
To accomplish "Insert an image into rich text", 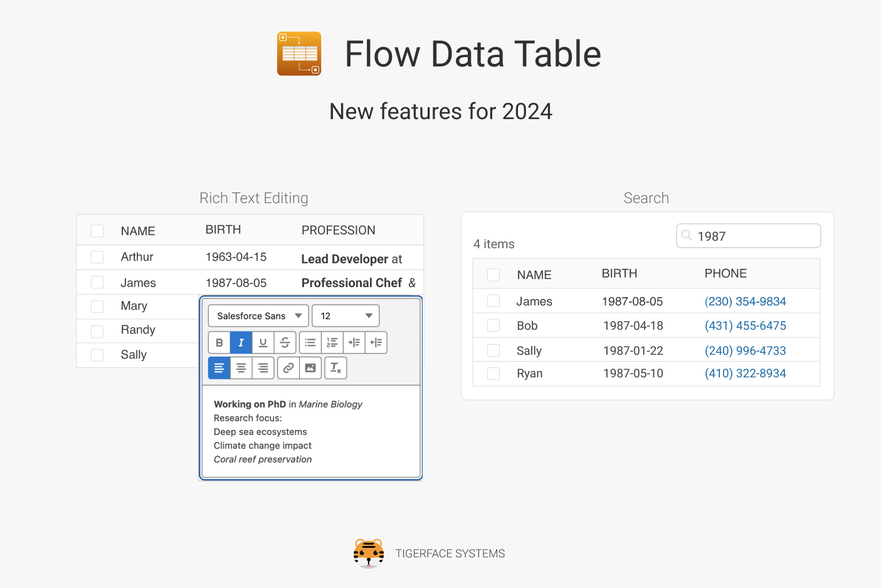I will coord(310,368).
